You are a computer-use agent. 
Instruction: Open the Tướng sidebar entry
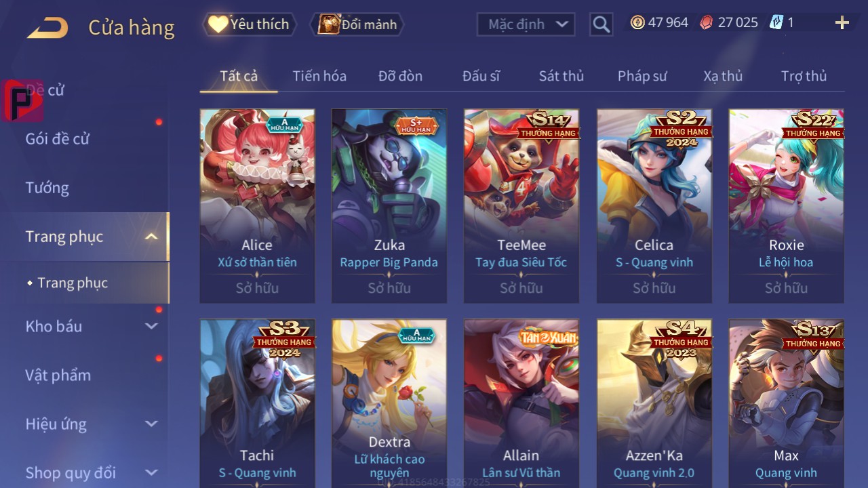point(47,188)
